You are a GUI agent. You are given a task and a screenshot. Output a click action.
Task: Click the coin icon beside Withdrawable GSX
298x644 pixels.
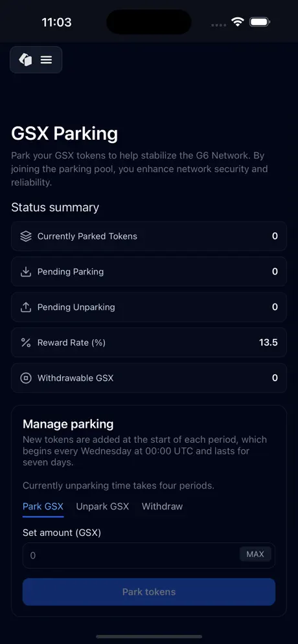26,378
